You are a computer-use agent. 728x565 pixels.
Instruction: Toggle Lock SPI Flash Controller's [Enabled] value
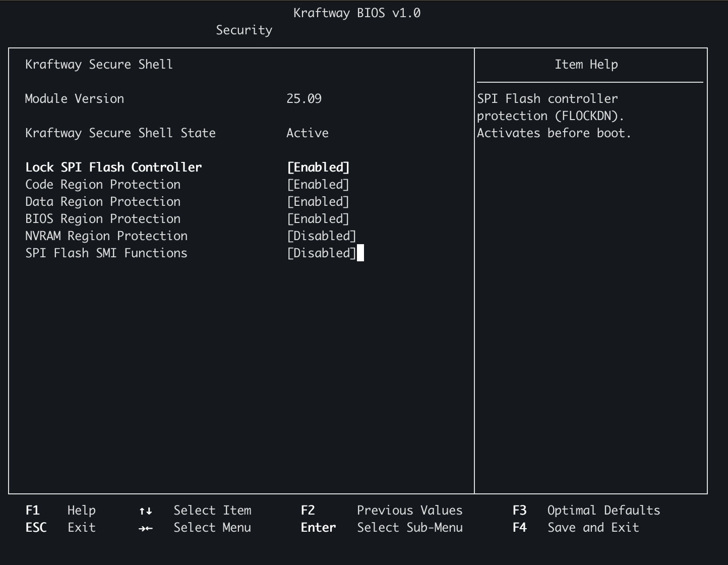click(318, 167)
